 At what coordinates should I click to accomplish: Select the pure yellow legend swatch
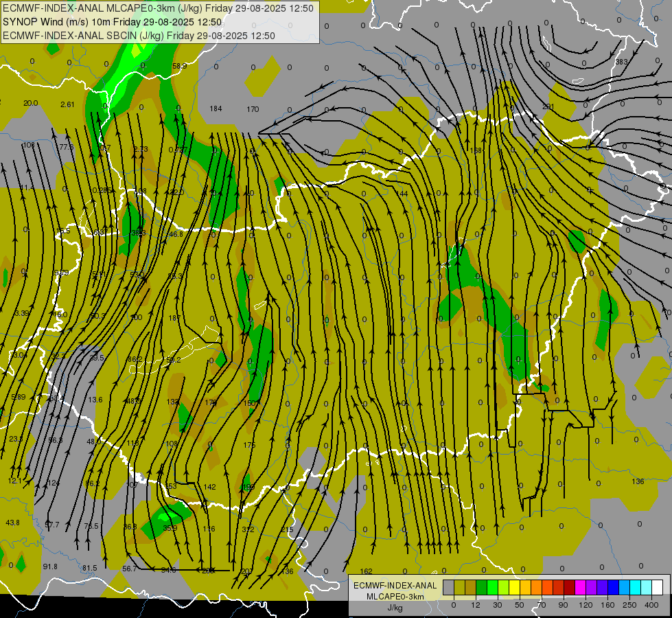point(515,587)
